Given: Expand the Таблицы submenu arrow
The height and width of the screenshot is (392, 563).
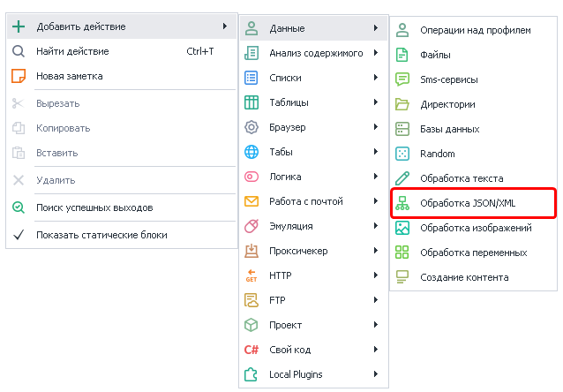Looking at the screenshot, I should point(376,102).
